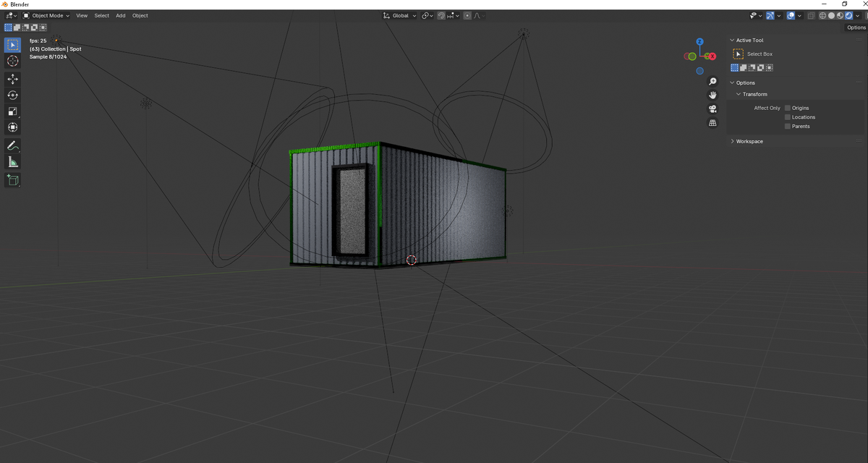Enable Affect Only Locations checkbox
The height and width of the screenshot is (463, 868).
pos(788,117)
